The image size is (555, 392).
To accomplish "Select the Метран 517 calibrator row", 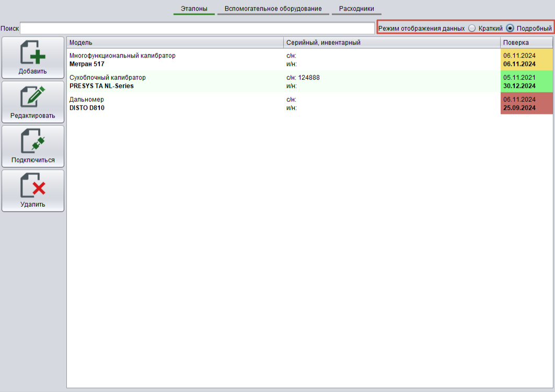I will pos(175,60).
